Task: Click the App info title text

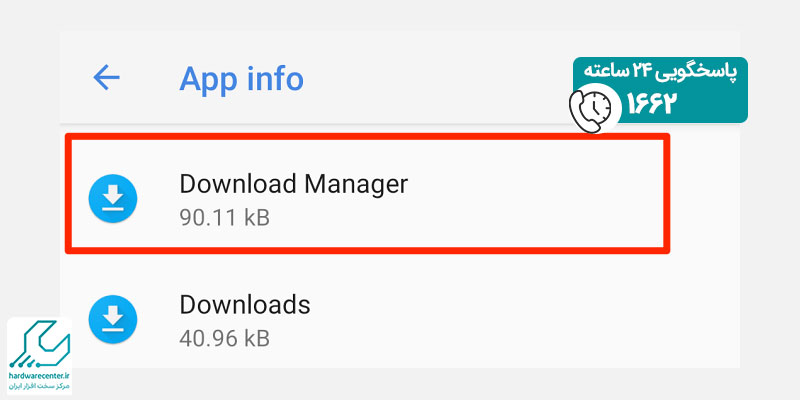Action: tap(241, 79)
